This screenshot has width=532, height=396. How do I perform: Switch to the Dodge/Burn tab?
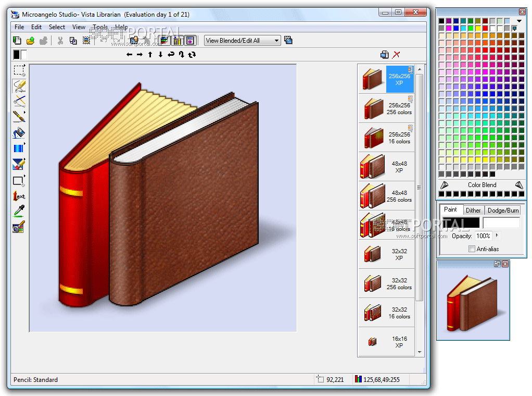tap(503, 210)
